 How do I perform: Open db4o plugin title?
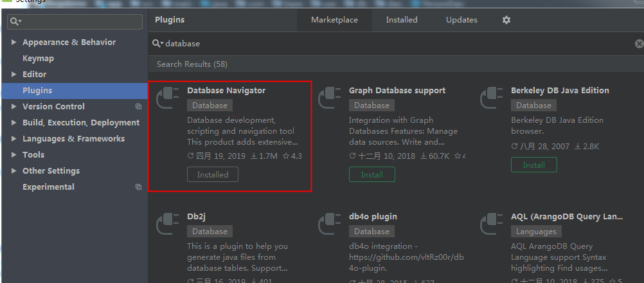click(373, 217)
